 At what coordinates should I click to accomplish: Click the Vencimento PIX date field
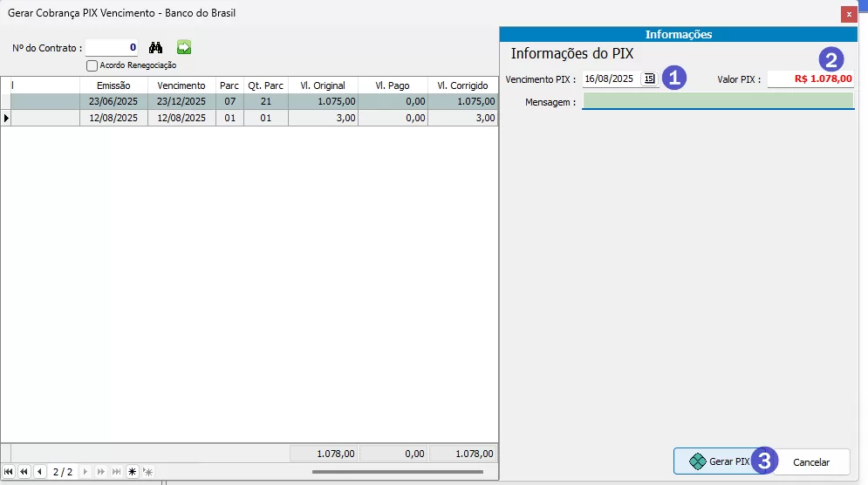(611, 79)
